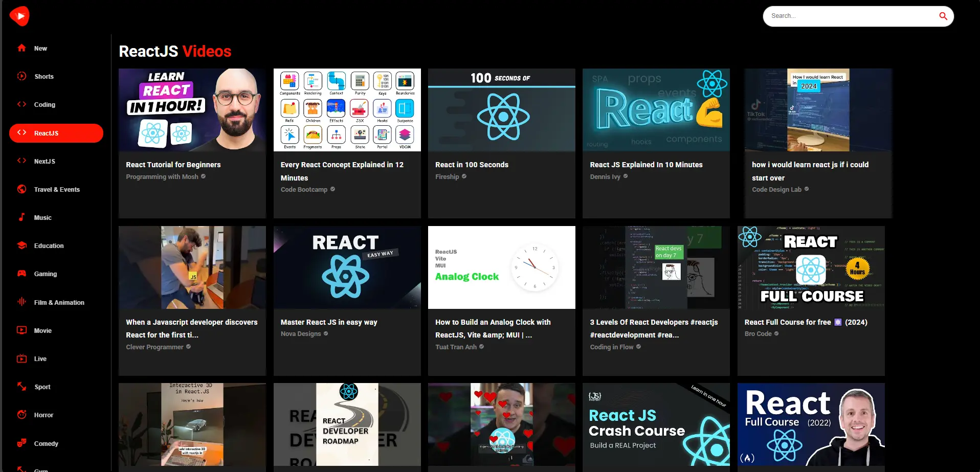Visit the Coding in Flow channel
The width and height of the screenshot is (980, 472).
click(611, 347)
